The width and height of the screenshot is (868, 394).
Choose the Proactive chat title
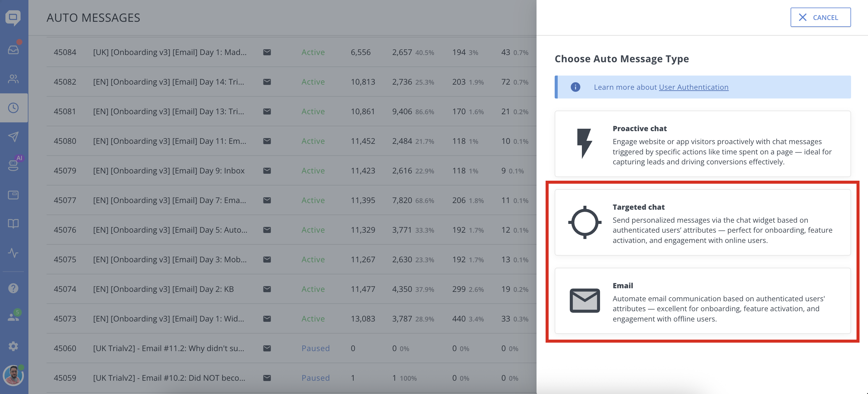pyautogui.click(x=640, y=128)
